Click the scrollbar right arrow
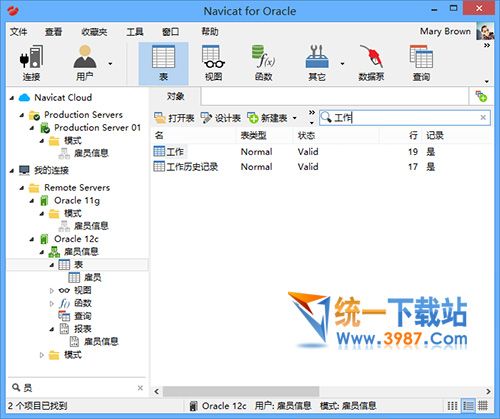This screenshot has height=419, width=500. pos(488,391)
